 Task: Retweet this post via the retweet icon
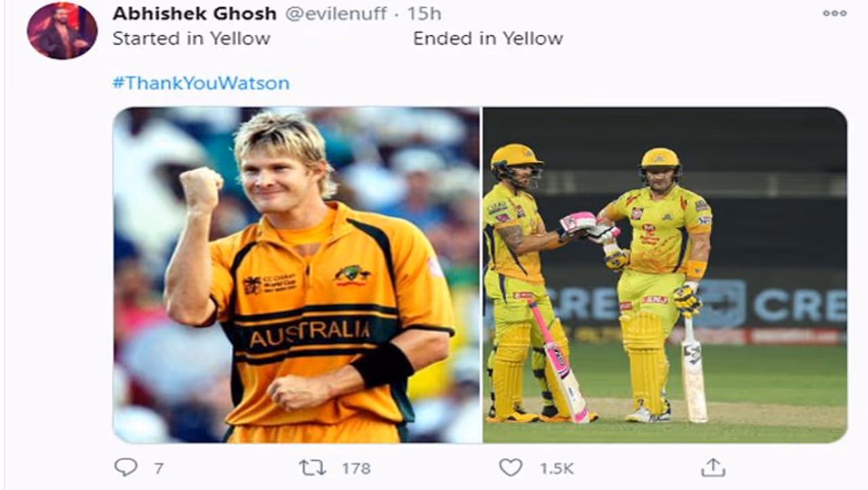point(312,467)
